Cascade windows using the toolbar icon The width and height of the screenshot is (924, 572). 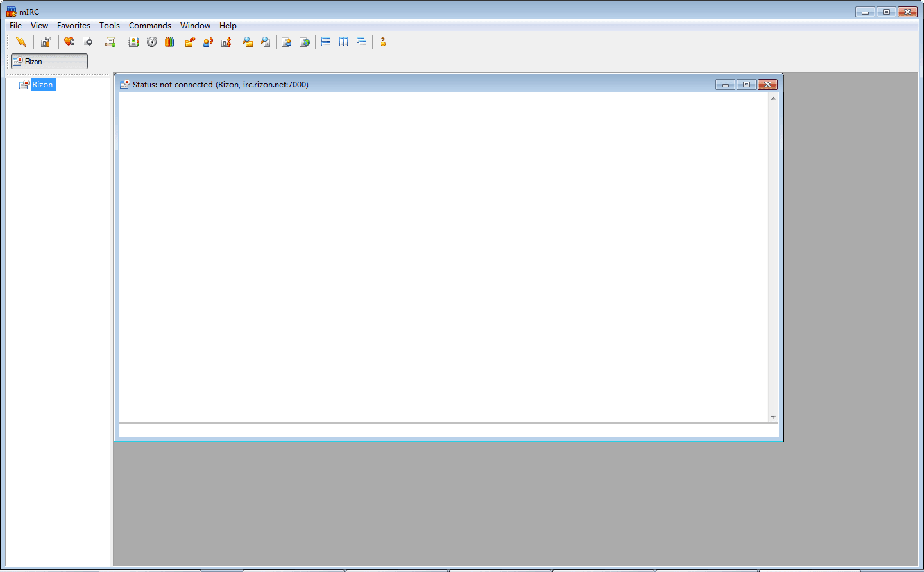click(362, 42)
